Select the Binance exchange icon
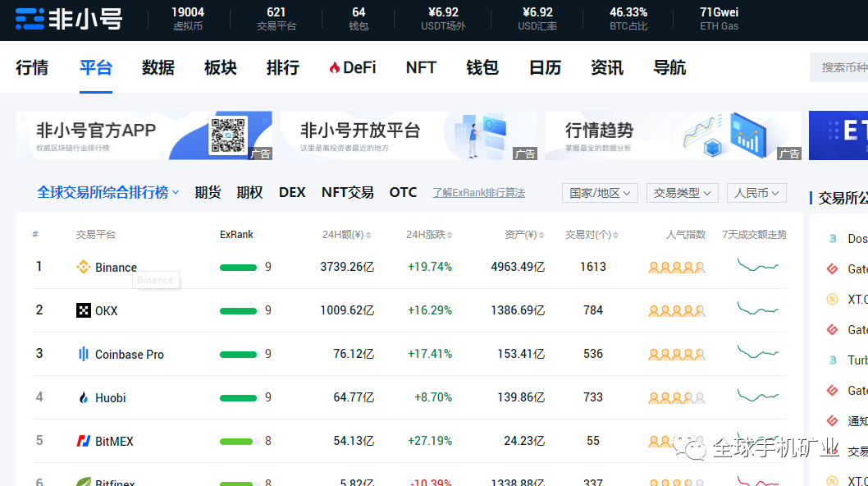 point(83,267)
